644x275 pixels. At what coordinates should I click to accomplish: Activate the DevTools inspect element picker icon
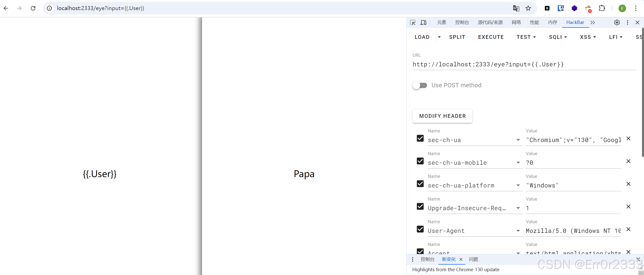[x=413, y=22]
